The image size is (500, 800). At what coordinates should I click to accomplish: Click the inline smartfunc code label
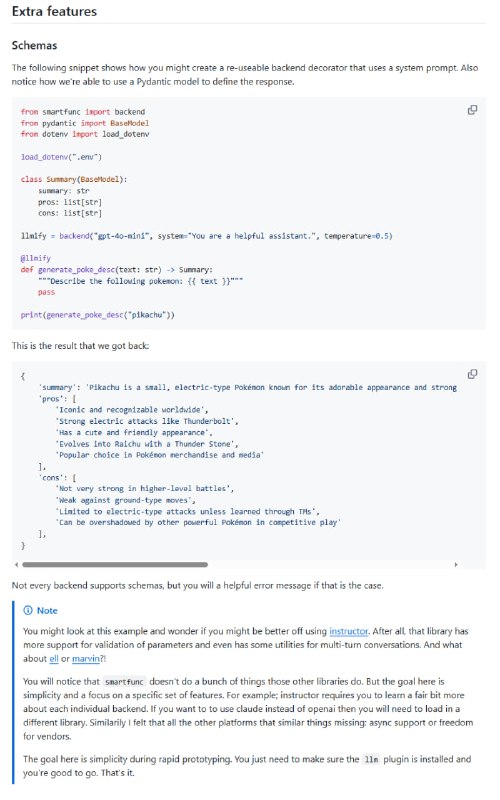pos(124,682)
